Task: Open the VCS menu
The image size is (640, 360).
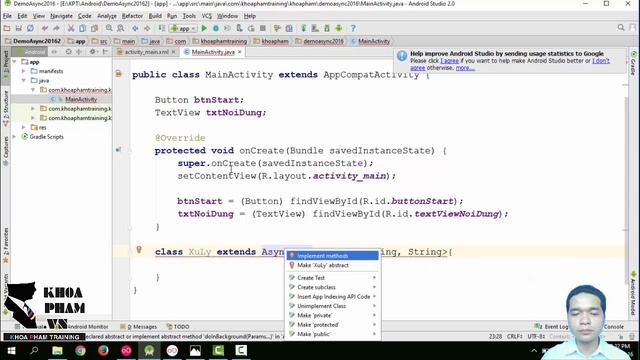Action: pos(207,16)
